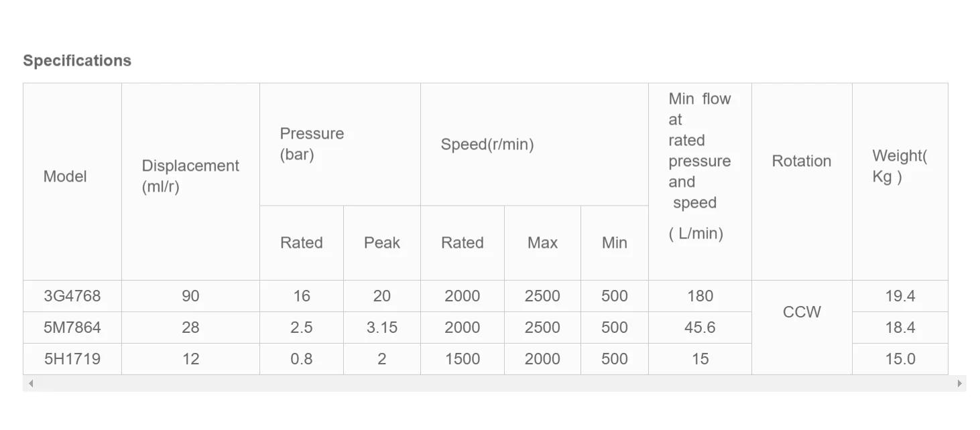
Task: Click the Min flow at rated pressure header
Action: [699, 166]
